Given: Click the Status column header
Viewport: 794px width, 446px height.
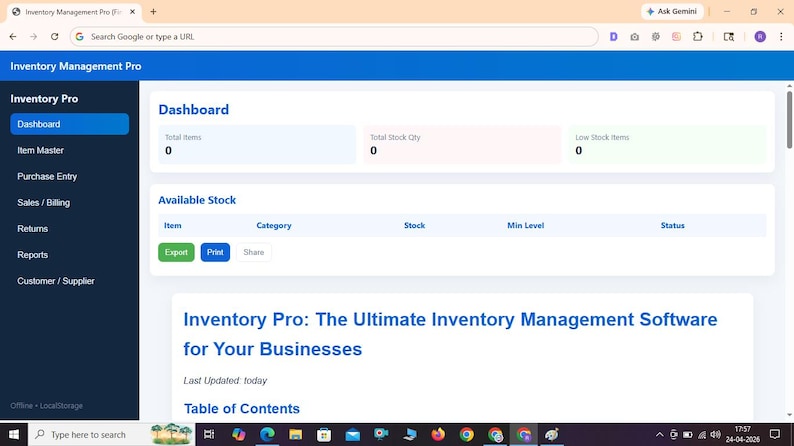Looking at the screenshot, I should [672, 225].
